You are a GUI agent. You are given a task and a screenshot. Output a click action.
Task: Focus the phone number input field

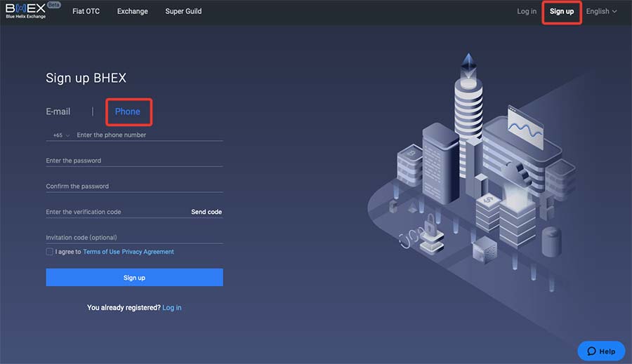147,135
